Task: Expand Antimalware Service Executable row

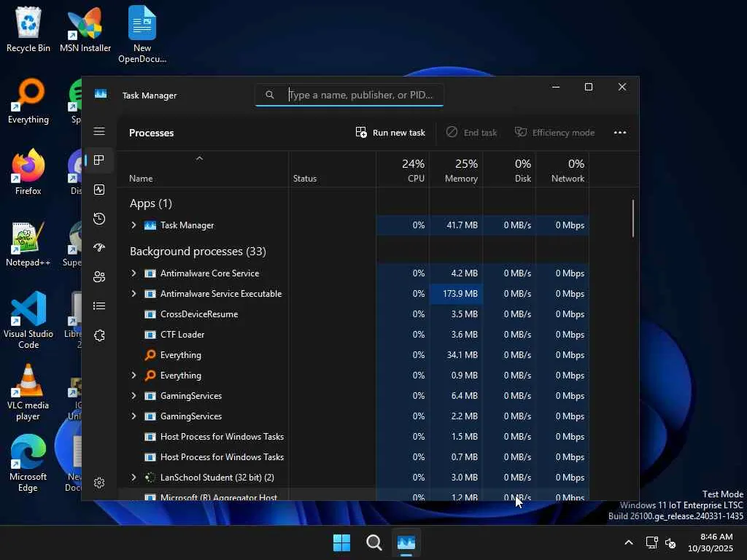Action: [134, 293]
